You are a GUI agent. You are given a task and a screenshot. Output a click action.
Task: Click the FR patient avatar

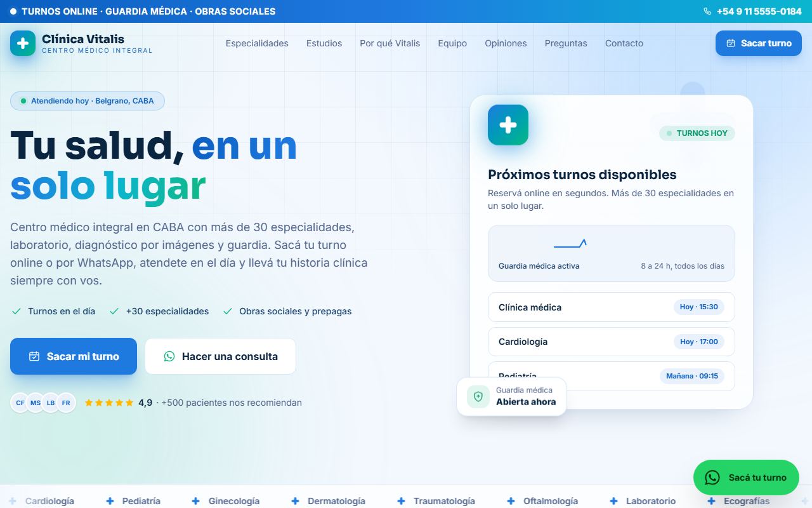tap(66, 403)
